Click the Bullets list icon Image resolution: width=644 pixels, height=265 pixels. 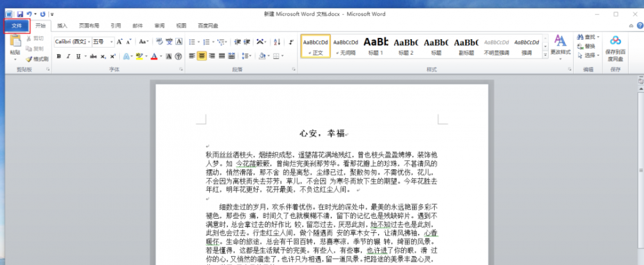pyautogui.click(x=192, y=41)
